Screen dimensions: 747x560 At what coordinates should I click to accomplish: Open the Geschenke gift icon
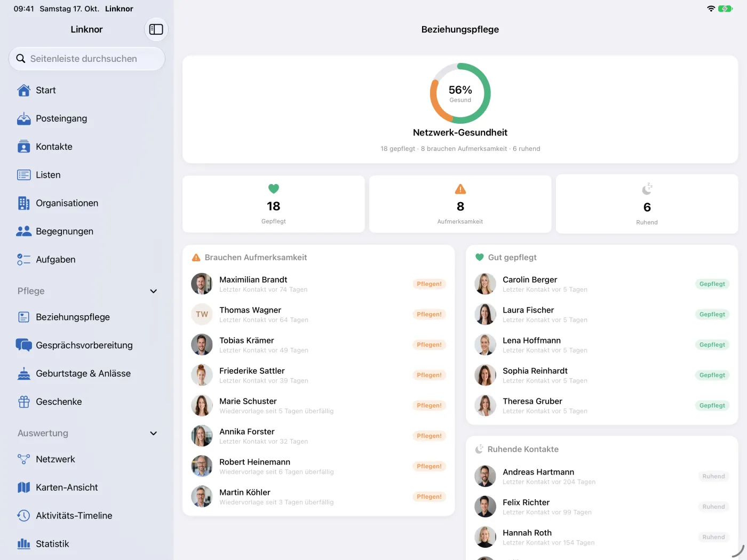coord(24,402)
